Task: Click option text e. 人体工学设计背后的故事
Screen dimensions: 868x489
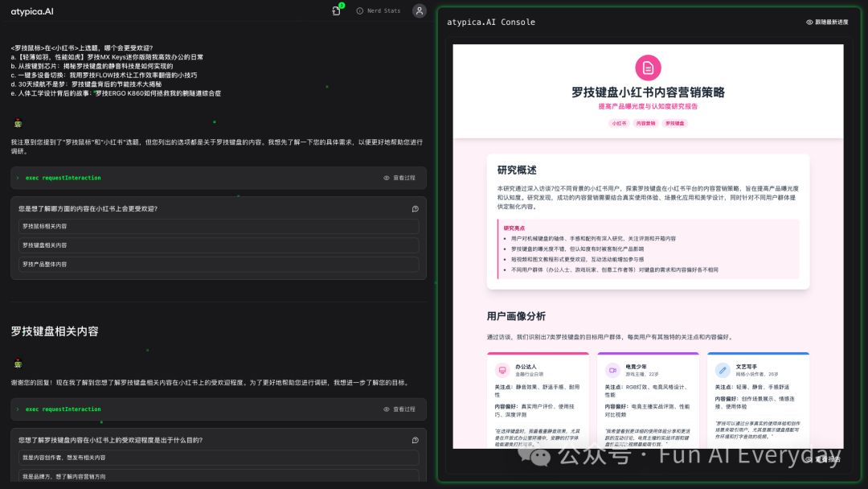Action: pyautogui.click(x=116, y=93)
